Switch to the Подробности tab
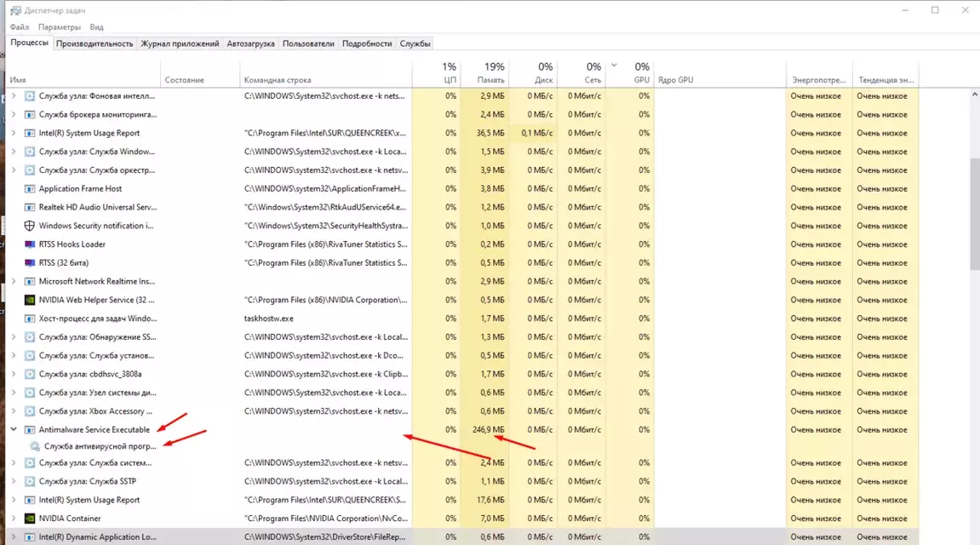The height and width of the screenshot is (545, 980). pos(367,43)
